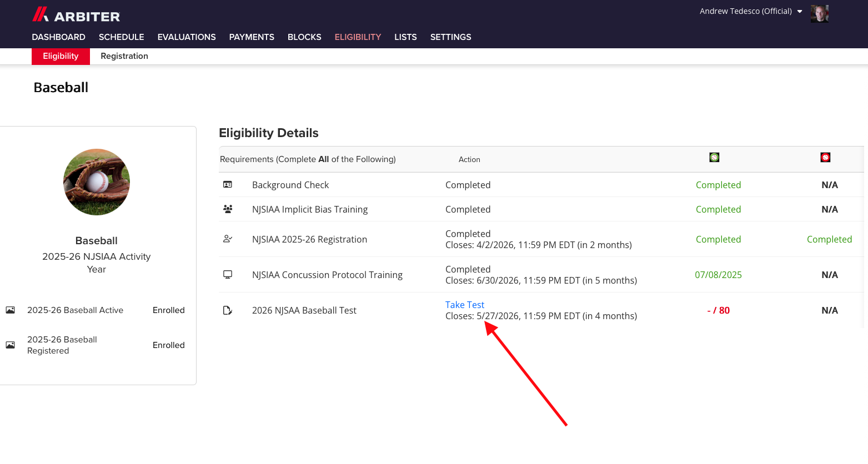This screenshot has width=868, height=464.
Task: Click the Take Test link
Action: point(465,305)
